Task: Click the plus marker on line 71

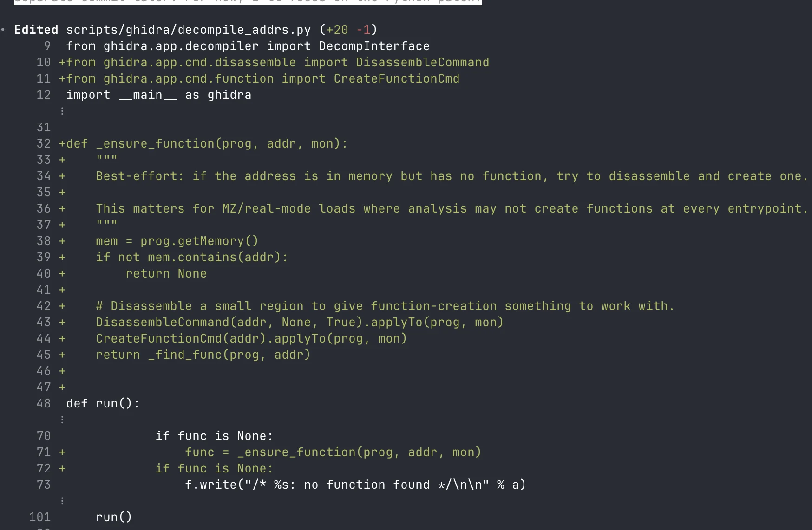Action: click(62, 452)
